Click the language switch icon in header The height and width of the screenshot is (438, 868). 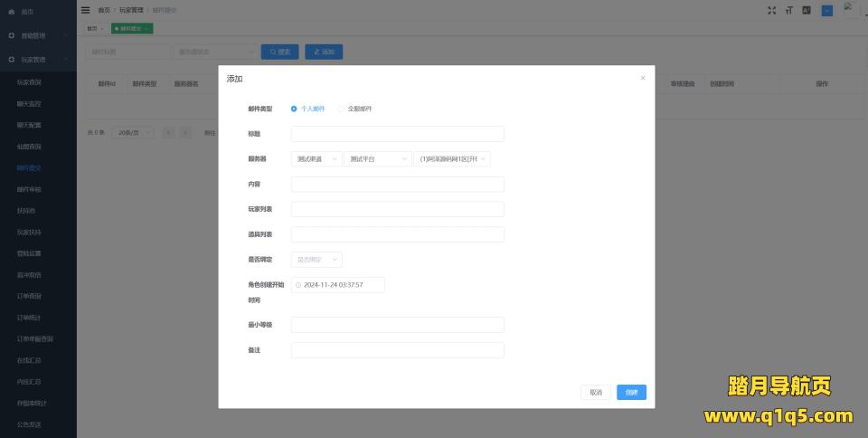click(807, 10)
